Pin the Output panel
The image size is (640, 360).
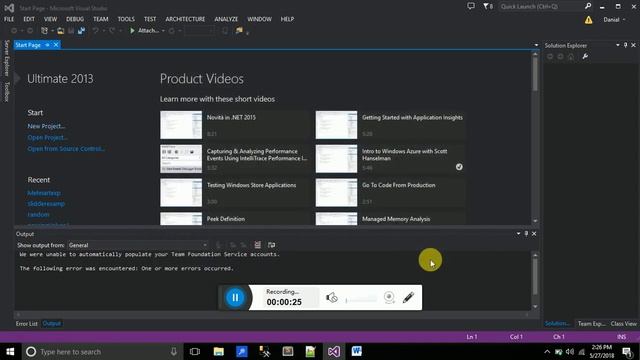click(x=526, y=233)
